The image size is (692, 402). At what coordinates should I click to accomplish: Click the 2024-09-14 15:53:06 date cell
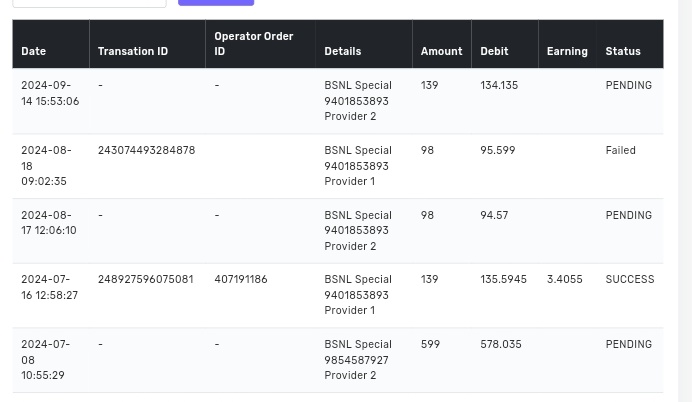click(49, 93)
